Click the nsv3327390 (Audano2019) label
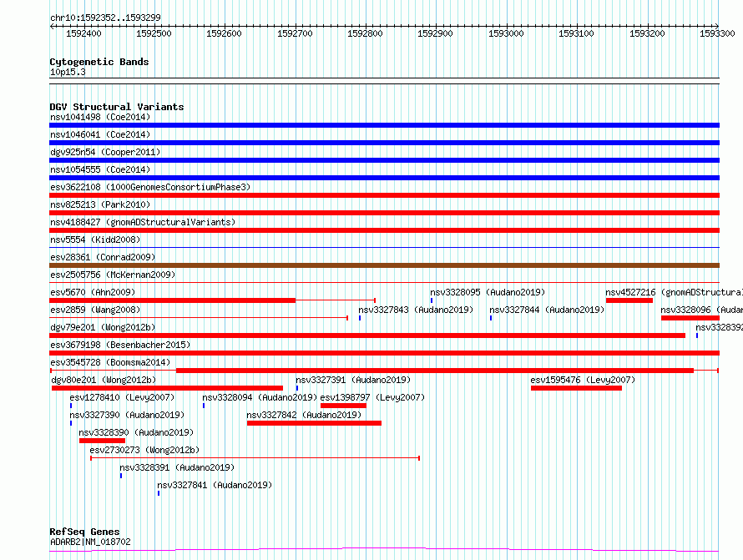The width and height of the screenshot is (743, 560). 127,415
